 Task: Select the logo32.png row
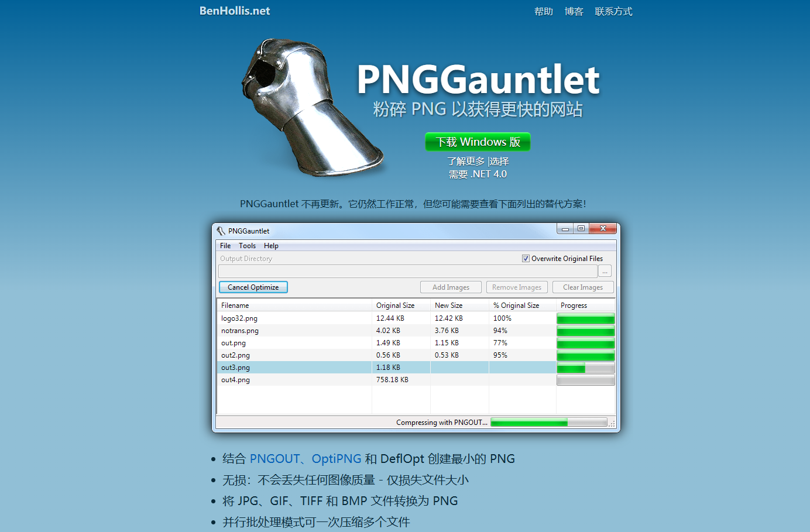click(416, 318)
